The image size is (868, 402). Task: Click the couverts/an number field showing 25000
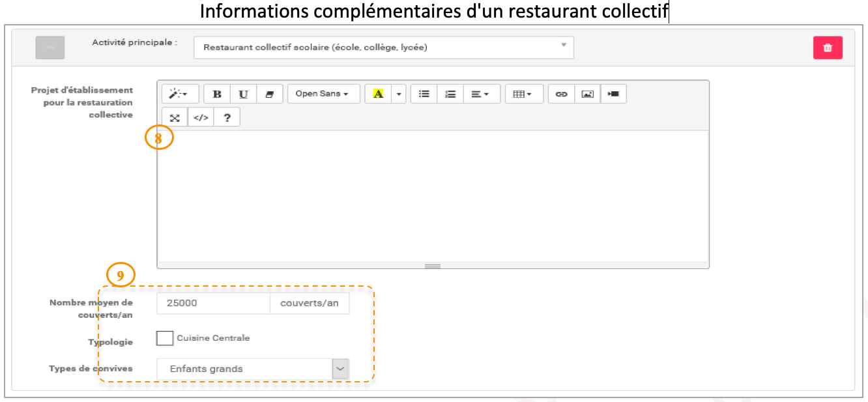[x=213, y=304]
